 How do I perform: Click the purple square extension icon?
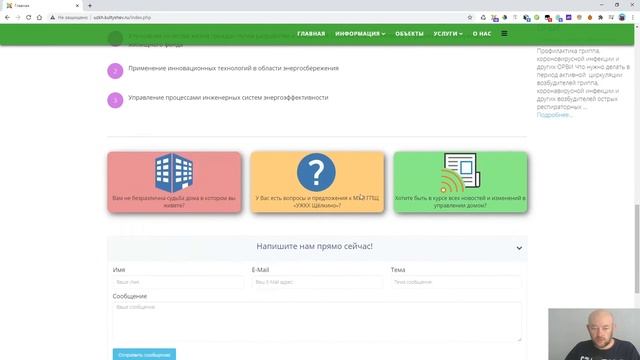(x=569, y=18)
